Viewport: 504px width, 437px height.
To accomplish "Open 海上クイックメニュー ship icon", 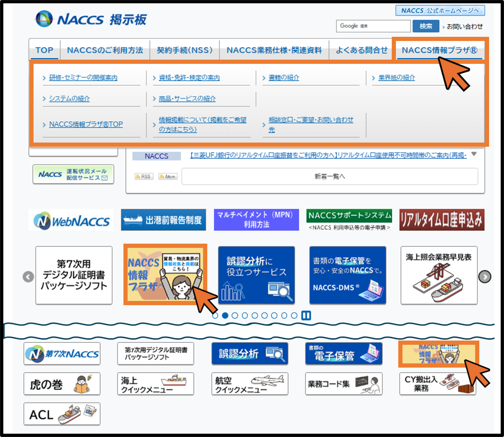I will [156, 384].
